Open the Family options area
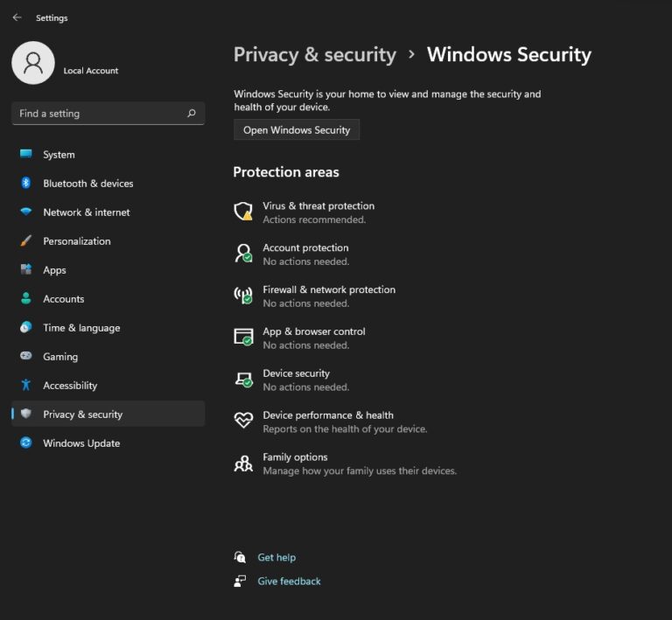The width and height of the screenshot is (672, 620). point(295,457)
